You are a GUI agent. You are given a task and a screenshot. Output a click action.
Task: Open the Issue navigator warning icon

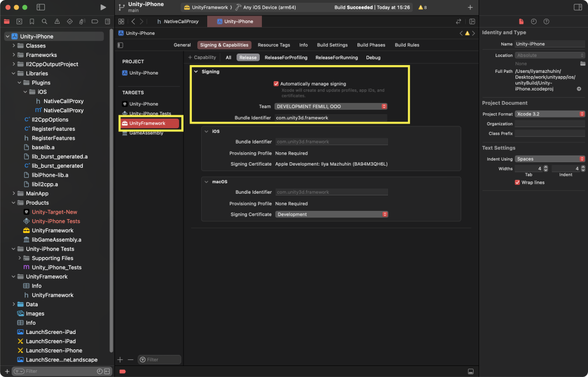57,22
